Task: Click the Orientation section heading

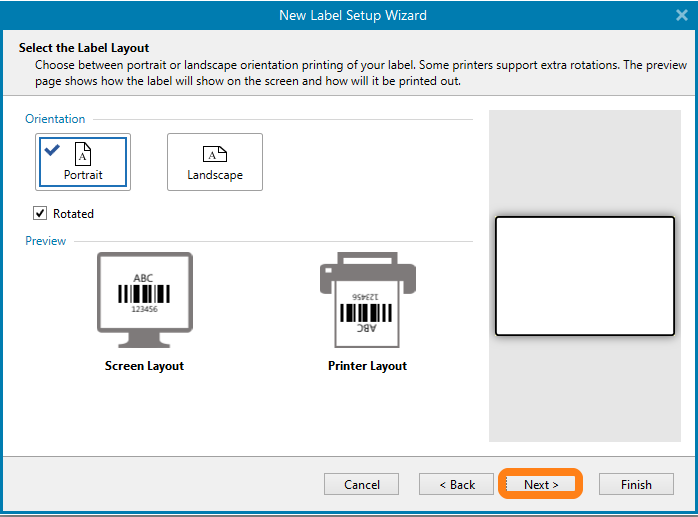Action: tap(55, 119)
